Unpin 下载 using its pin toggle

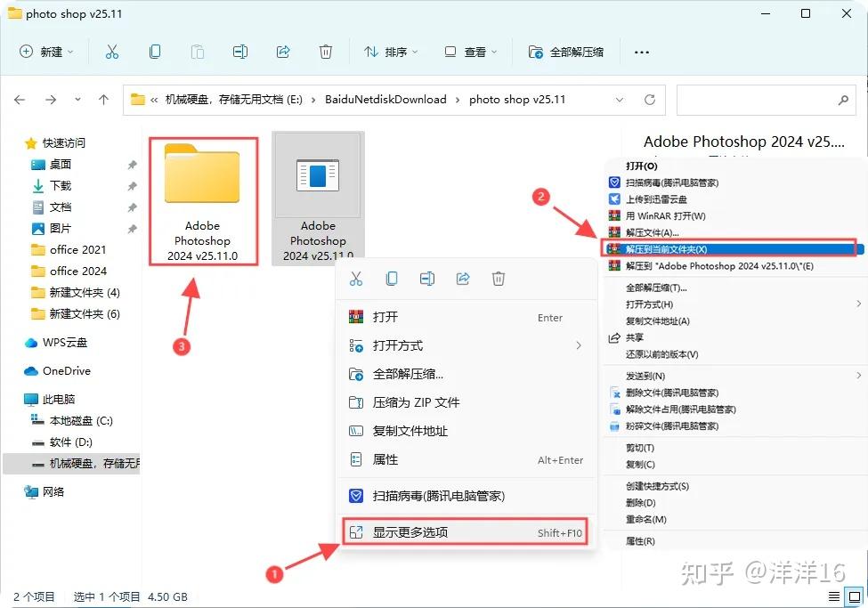(132, 185)
